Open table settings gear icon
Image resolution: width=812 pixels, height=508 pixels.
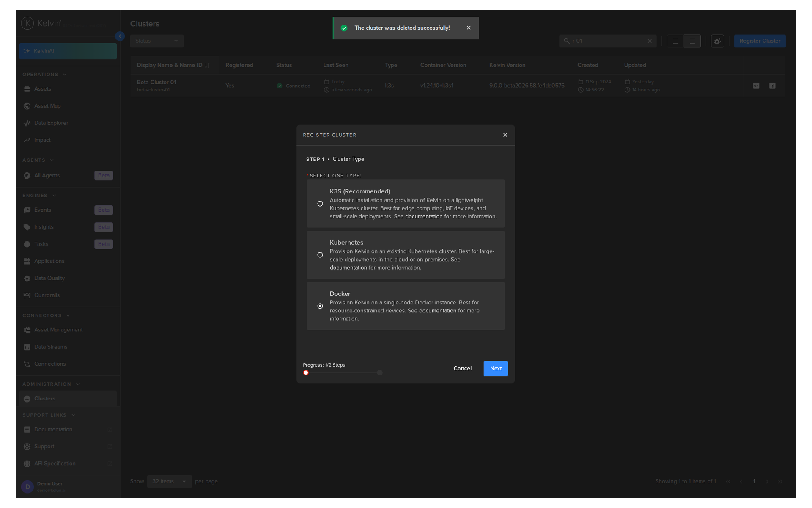tap(717, 41)
